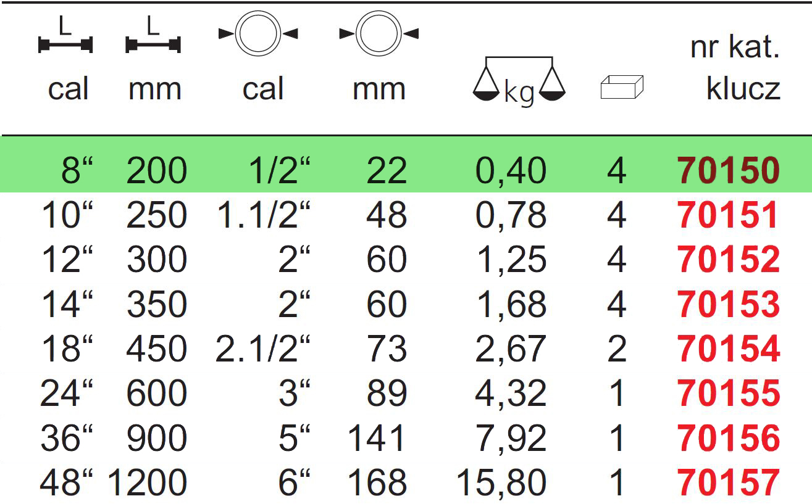Select the 0,78 kg weight cell
Viewport: 812px width, 504px height.
(x=510, y=215)
